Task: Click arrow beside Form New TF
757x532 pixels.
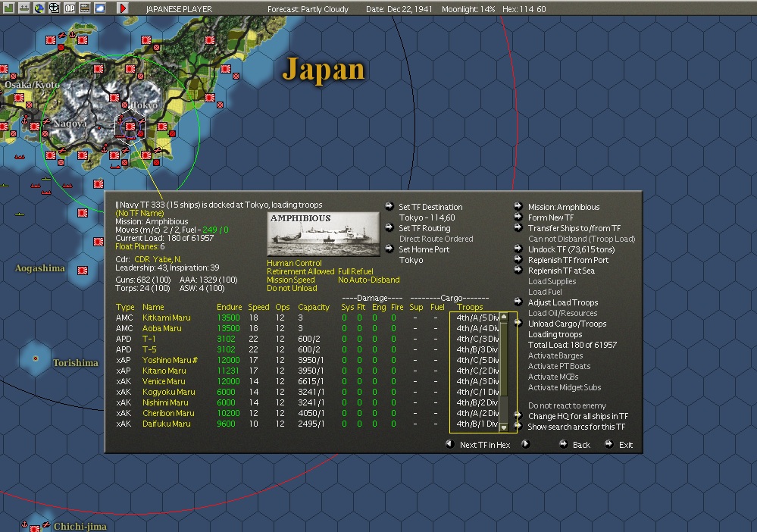Action: [518, 217]
